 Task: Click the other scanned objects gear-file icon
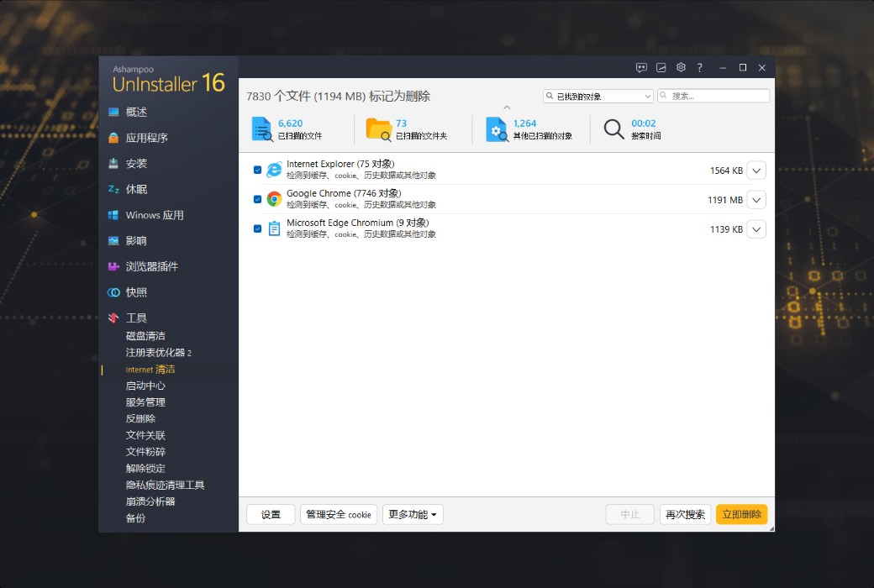pyautogui.click(x=497, y=129)
